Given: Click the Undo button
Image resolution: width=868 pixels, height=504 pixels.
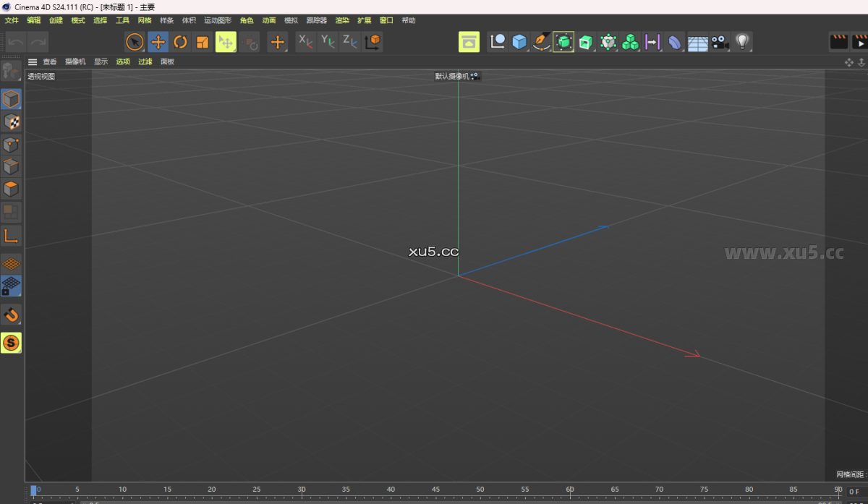Looking at the screenshot, I should pos(14,42).
